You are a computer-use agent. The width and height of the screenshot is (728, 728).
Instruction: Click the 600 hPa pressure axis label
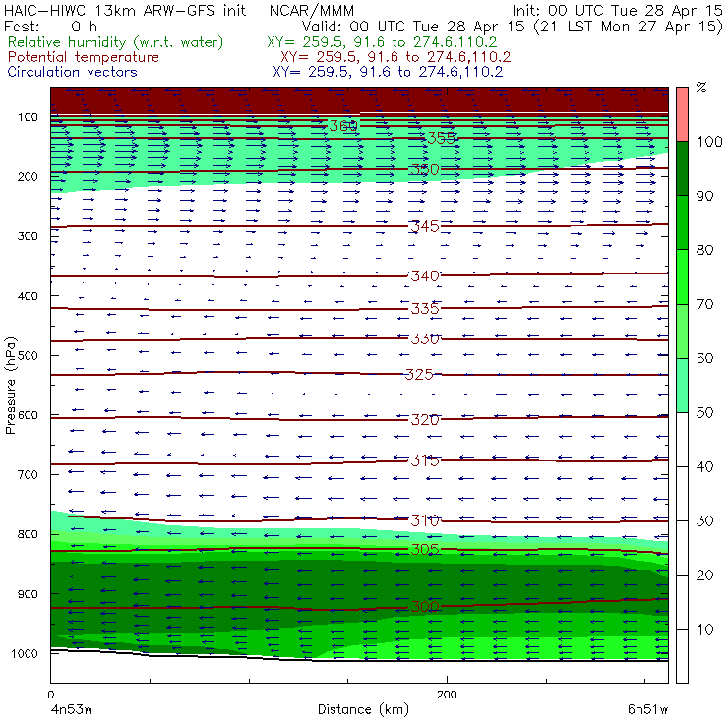point(28,415)
